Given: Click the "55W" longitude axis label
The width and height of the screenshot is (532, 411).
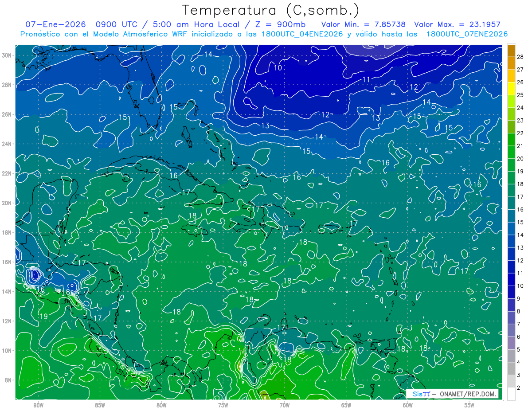Looking at the screenshot, I should pyautogui.click(x=469, y=405).
